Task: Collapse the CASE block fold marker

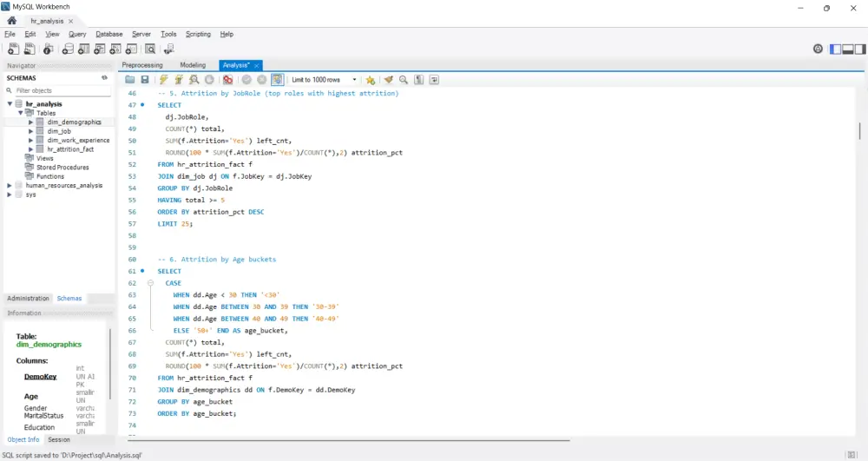Action: pyautogui.click(x=150, y=283)
